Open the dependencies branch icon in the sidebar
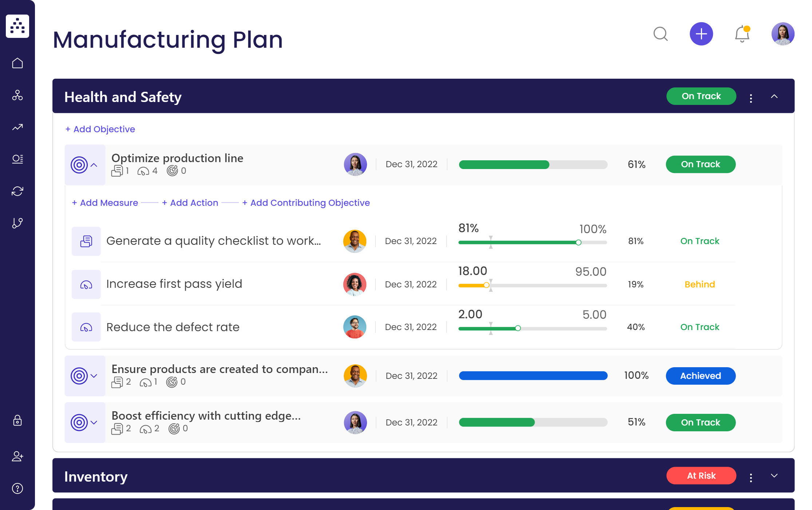812x510 pixels. [x=17, y=223]
